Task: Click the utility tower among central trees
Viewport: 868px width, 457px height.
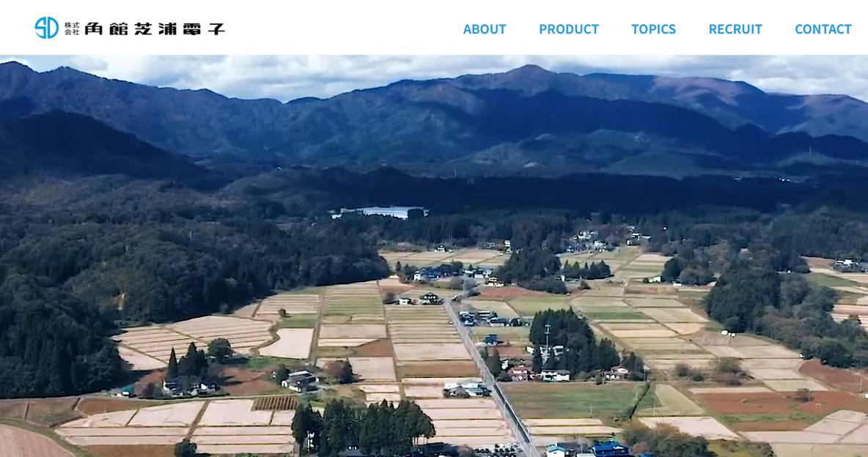Action: 548,336
